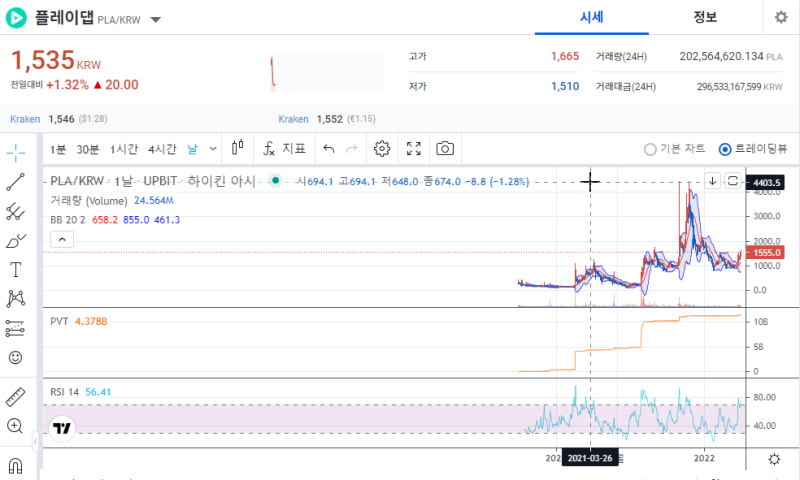Open the pitchfork drawing tools
The image size is (800, 480).
[16, 211]
